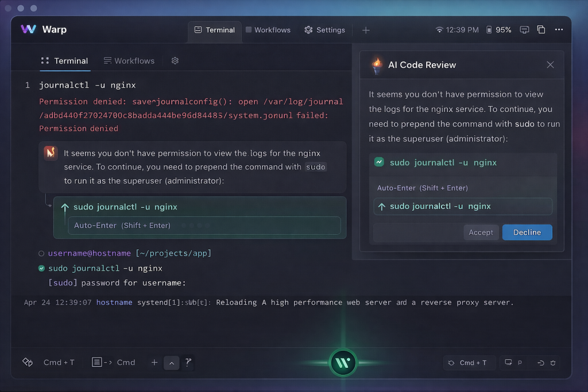Click the username@hostname prompt text
588x392 pixels.
[x=89, y=253]
